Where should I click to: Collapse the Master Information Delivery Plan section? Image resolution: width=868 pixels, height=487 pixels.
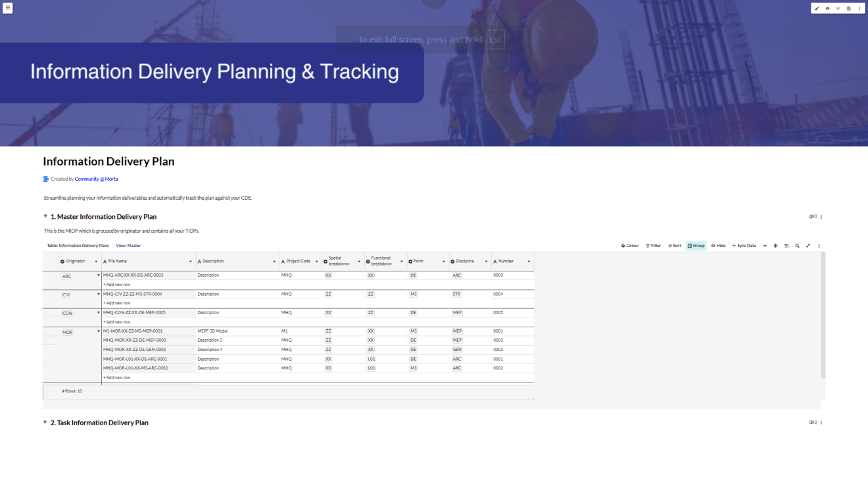tap(45, 216)
